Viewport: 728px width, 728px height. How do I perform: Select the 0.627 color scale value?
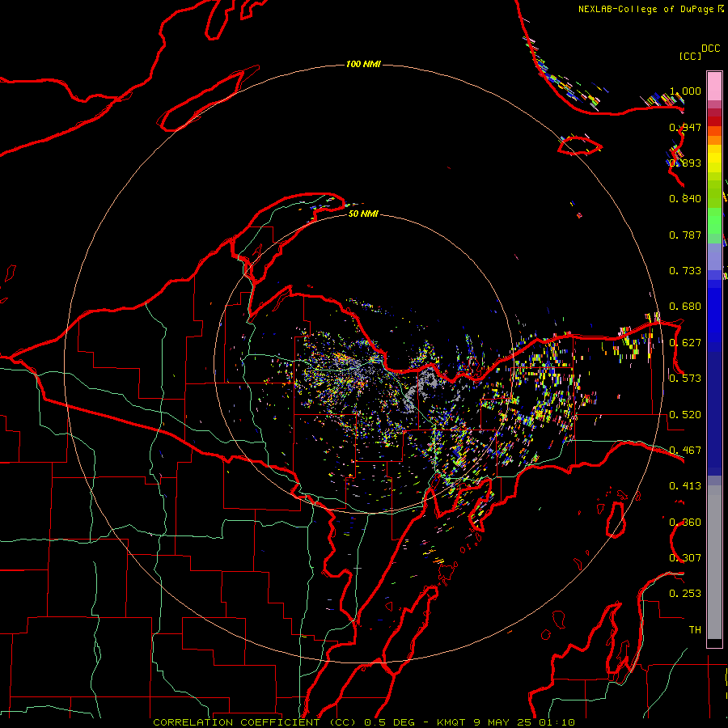(685, 343)
